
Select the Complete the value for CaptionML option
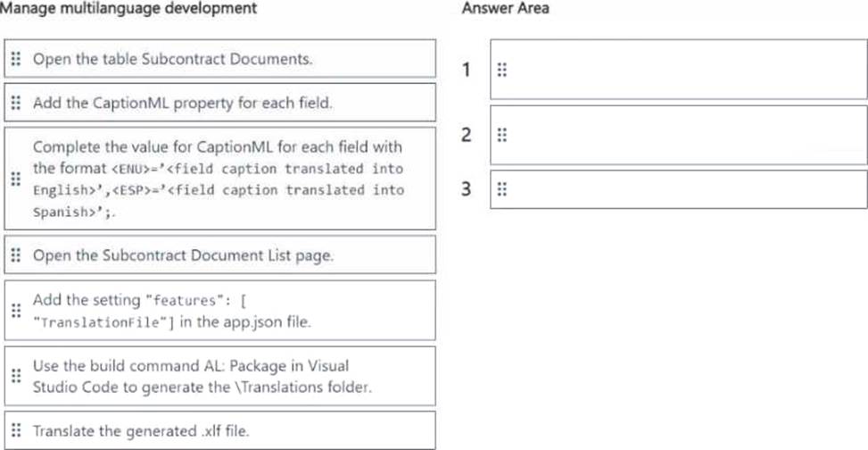pos(219,179)
